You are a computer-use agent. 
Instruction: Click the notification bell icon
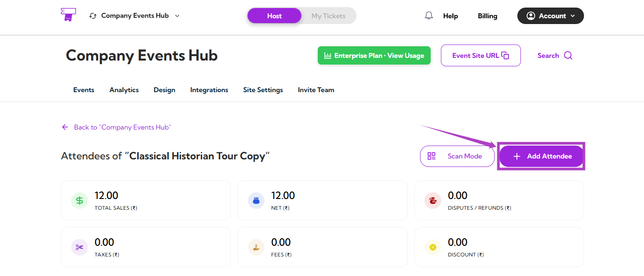[428, 16]
